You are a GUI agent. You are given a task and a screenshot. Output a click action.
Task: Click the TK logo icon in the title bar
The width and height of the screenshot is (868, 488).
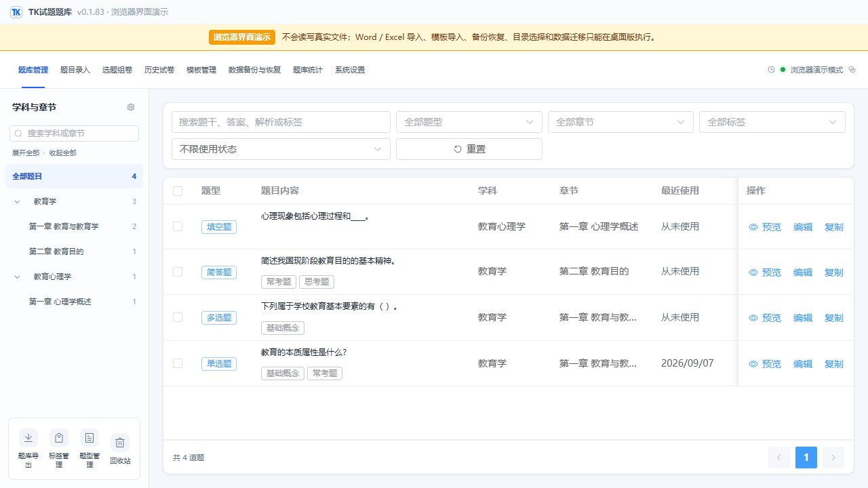(16, 12)
